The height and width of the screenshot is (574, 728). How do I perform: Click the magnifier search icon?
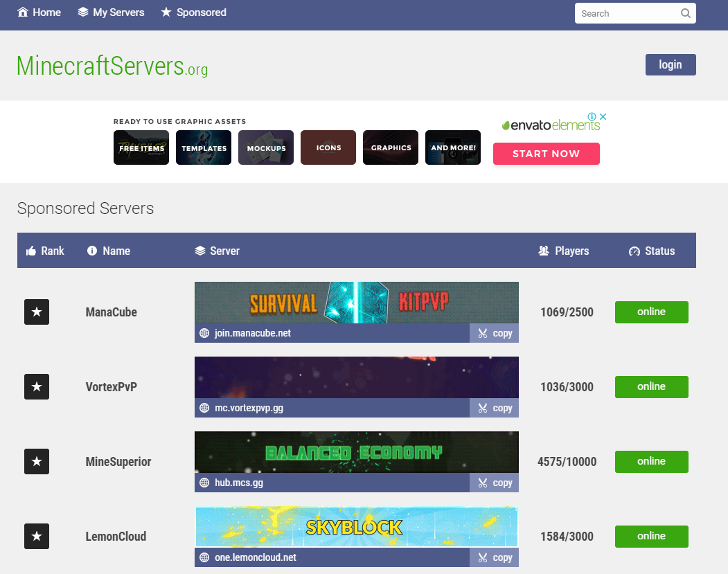tap(686, 13)
